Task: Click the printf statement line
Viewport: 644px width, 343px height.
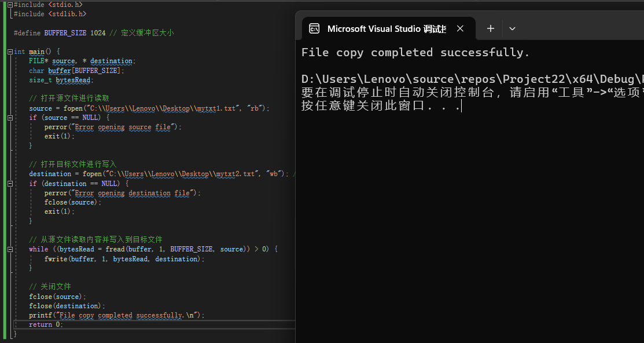Action: [117, 315]
